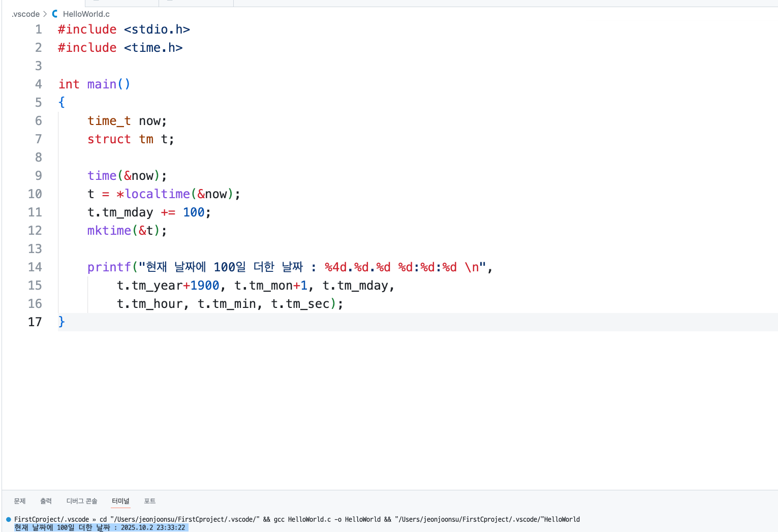The image size is (778, 532).
Task: Click the number 1900 on line 15
Action: 205,286
